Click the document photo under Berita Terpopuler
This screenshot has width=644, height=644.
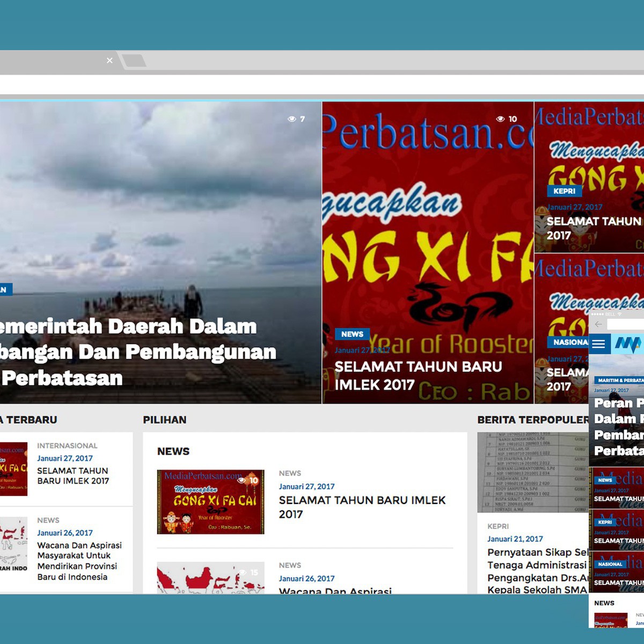tap(532, 472)
